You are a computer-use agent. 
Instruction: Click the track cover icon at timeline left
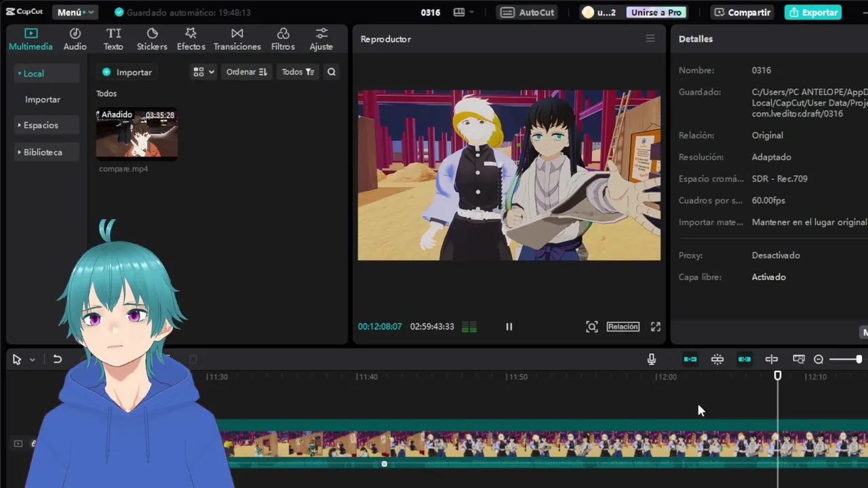tap(18, 443)
